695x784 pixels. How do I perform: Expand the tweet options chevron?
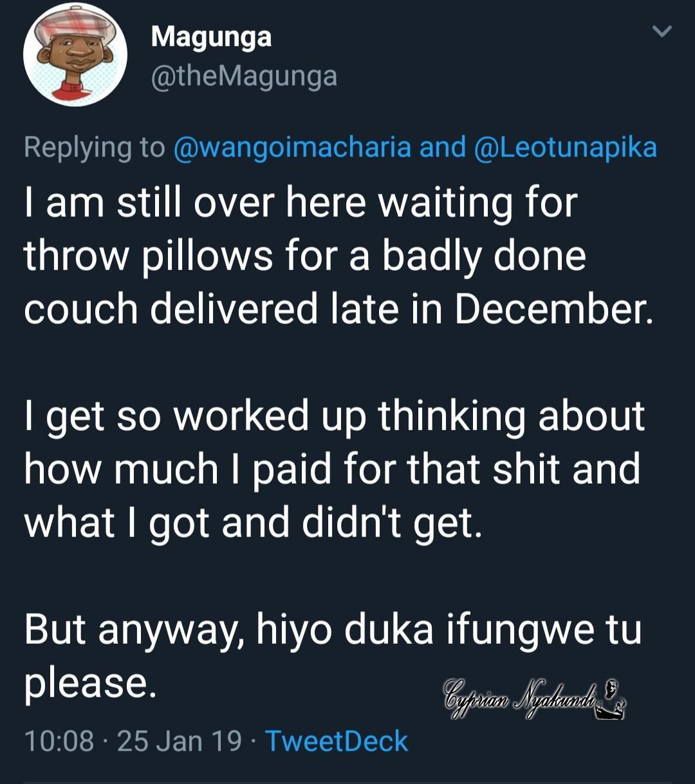[x=662, y=31]
